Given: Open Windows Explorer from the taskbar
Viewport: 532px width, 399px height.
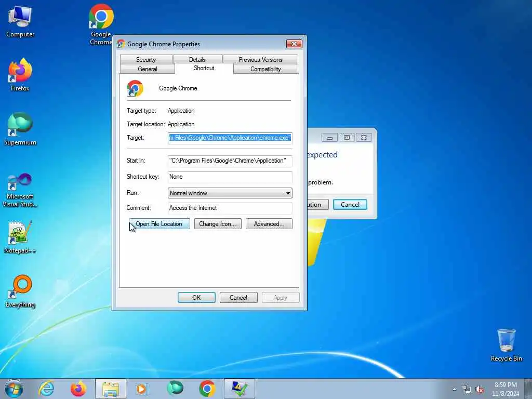Looking at the screenshot, I should 111,389.
